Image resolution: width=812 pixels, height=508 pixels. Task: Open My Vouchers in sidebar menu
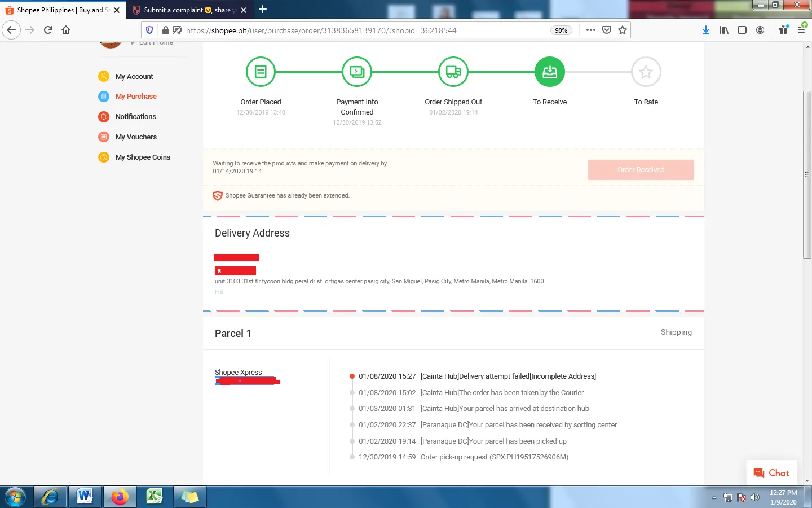tap(136, 137)
